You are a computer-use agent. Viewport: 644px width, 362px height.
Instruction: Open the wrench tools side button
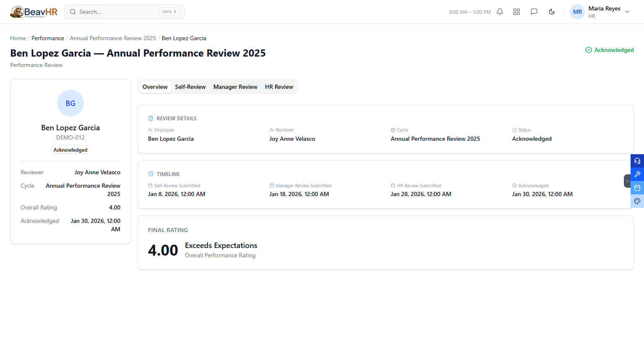click(637, 174)
